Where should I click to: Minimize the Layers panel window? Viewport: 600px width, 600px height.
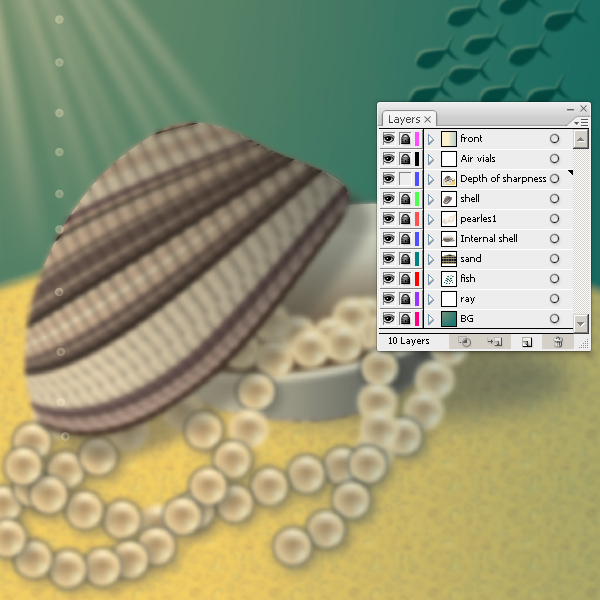571,109
